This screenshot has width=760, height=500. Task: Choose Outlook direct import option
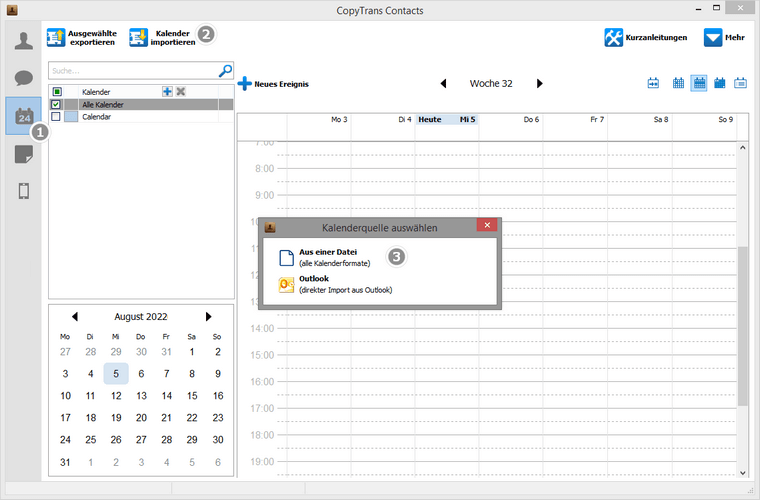[x=335, y=284]
